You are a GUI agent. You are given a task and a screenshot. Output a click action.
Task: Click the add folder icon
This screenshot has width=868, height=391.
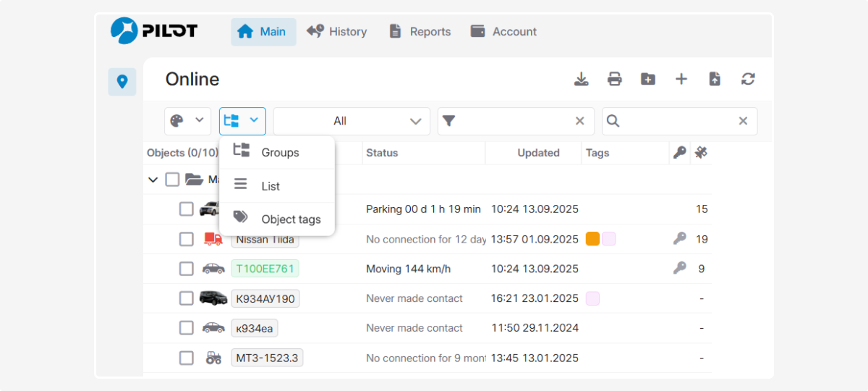(648, 80)
